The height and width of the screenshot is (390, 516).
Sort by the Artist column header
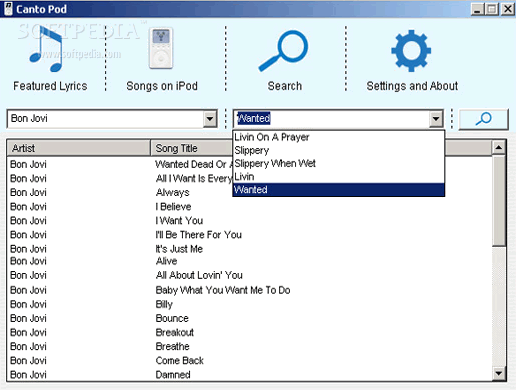[79, 148]
